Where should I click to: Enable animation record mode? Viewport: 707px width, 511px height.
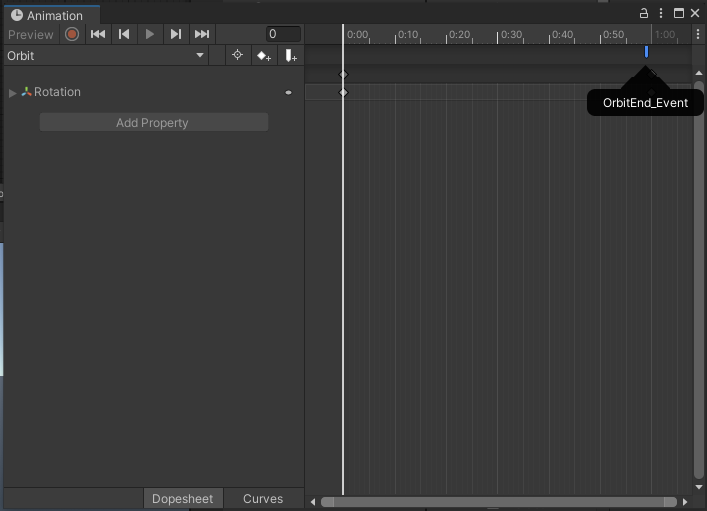[72, 34]
